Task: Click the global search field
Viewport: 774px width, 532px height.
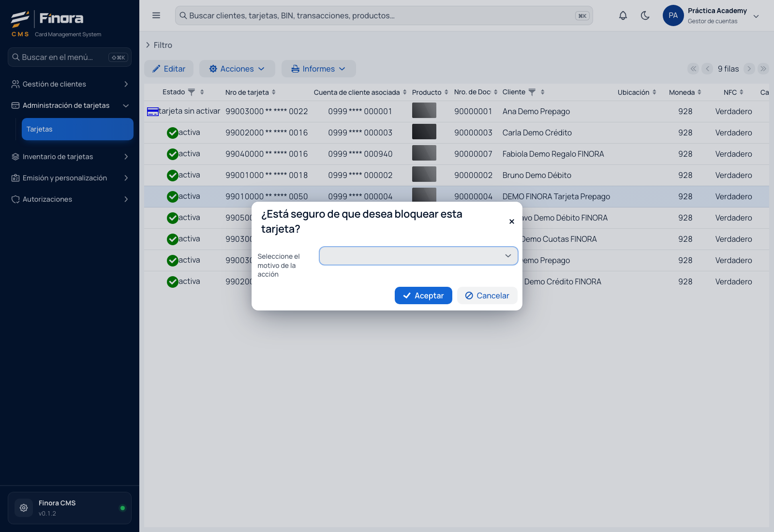Action: click(x=384, y=15)
